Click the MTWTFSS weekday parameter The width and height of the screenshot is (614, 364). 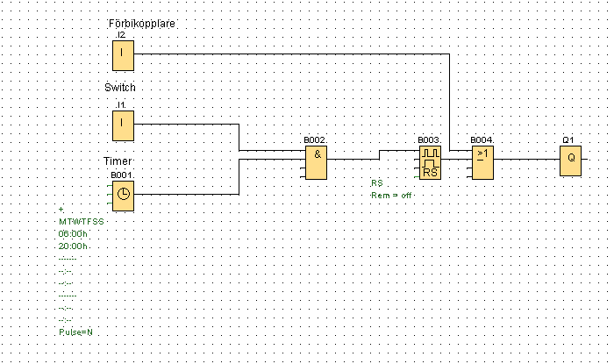(82, 222)
